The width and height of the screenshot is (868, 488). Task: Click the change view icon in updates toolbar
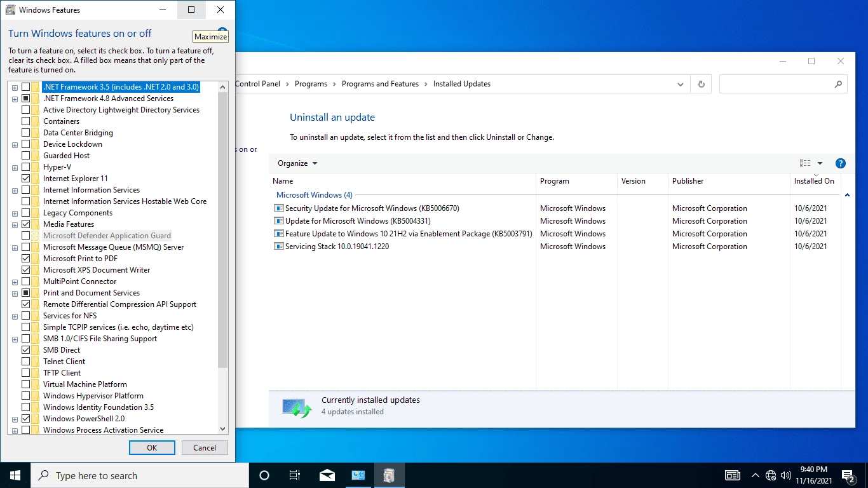click(805, 163)
